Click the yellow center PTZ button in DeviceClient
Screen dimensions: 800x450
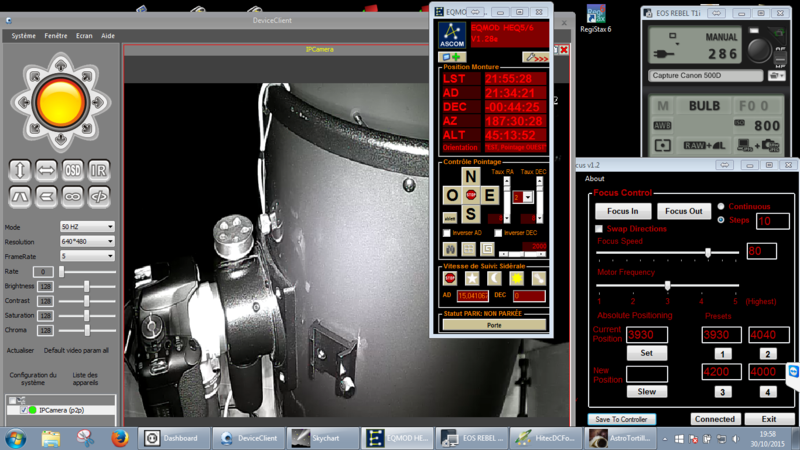pyautogui.click(x=60, y=102)
